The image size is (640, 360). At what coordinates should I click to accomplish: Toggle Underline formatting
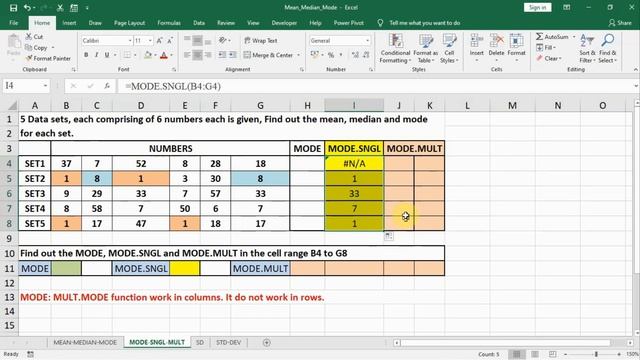point(107,55)
